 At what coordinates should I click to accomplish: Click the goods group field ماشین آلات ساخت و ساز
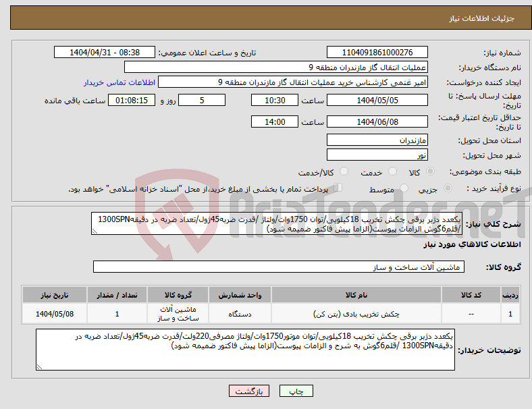click(x=279, y=267)
